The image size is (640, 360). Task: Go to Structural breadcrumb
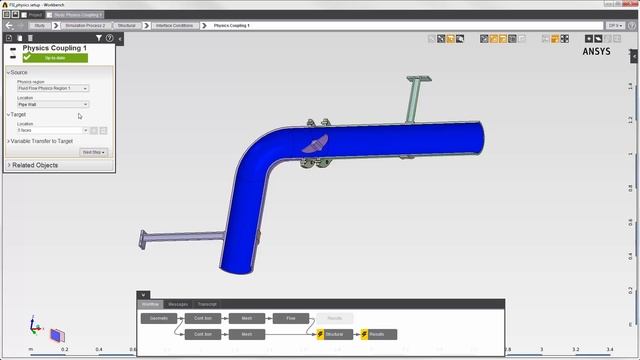pyautogui.click(x=127, y=25)
